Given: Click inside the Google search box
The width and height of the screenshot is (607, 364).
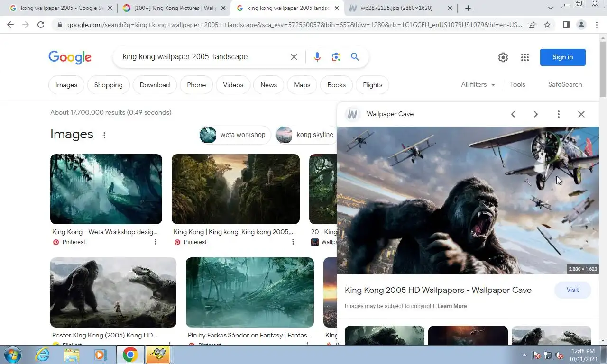Looking at the screenshot, I should pos(204,57).
